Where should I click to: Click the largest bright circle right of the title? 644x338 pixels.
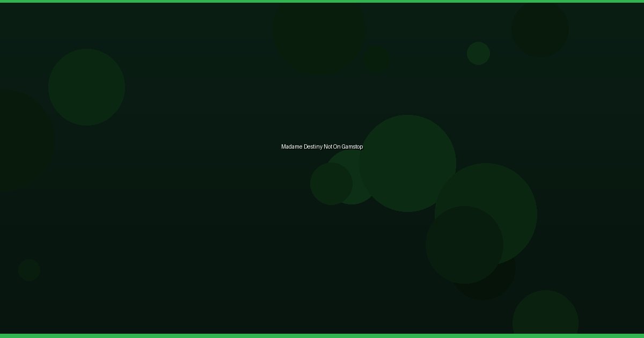point(407,163)
